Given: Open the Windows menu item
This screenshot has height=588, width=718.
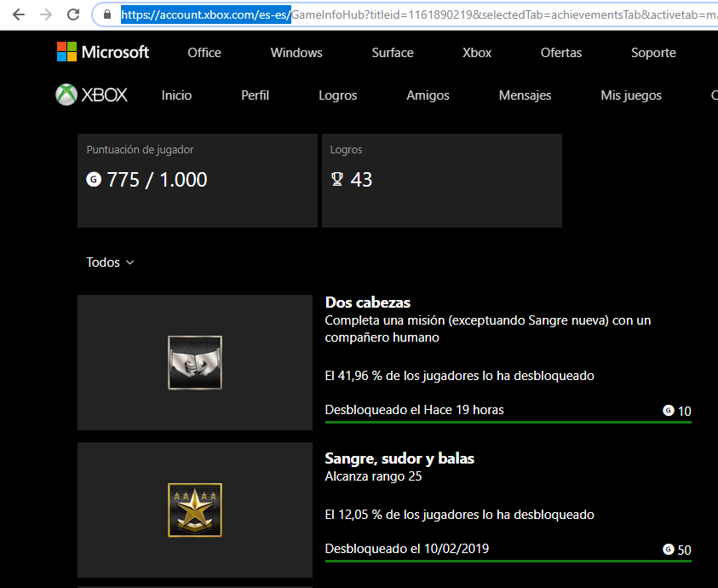Looking at the screenshot, I should [x=296, y=53].
